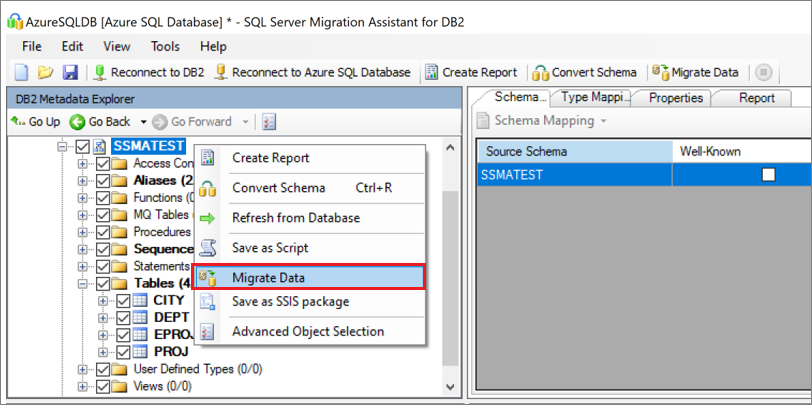Toggle the Well-Known checkbox for SSMATEST
Image resolution: width=812 pixels, height=405 pixels.
[768, 174]
